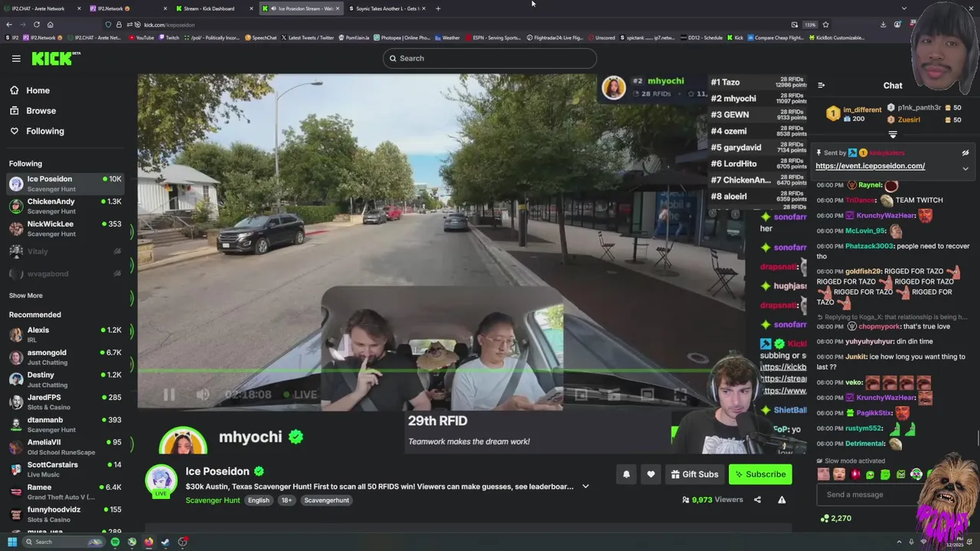Click the notification bell button
The image size is (980, 551).
pyautogui.click(x=626, y=474)
